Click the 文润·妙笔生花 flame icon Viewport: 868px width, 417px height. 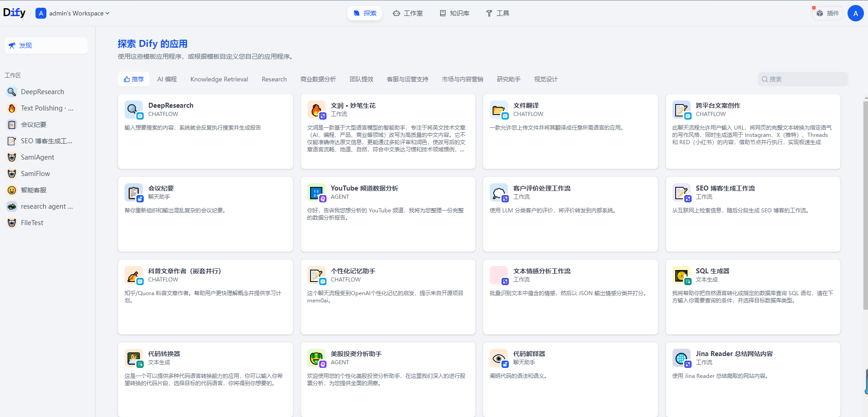[x=316, y=109]
